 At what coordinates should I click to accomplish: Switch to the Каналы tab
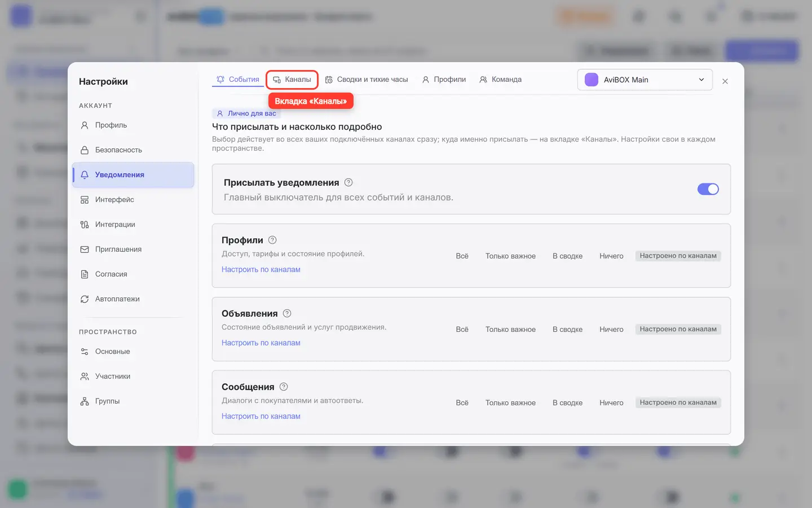(x=292, y=80)
